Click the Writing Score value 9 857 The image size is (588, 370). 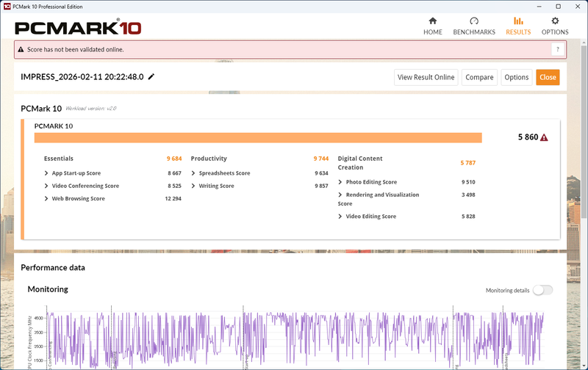pyautogui.click(x=321, y=186)
